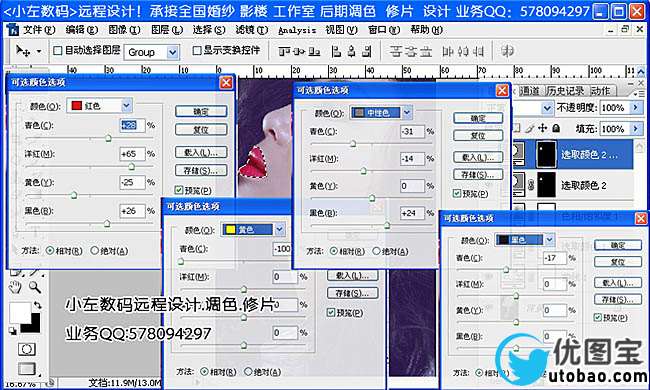This screenshot has width=650, height=390.
Task: Open the Group auto-select dropdown
Action: click(x=172, y=52)
